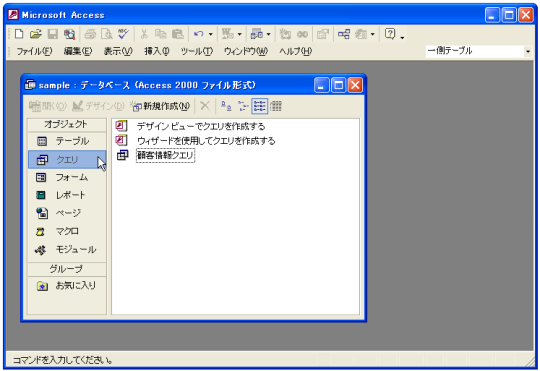Click the Delete X icon in database window
The width and height of the screenshot is (540, 371).
point(205,106)
